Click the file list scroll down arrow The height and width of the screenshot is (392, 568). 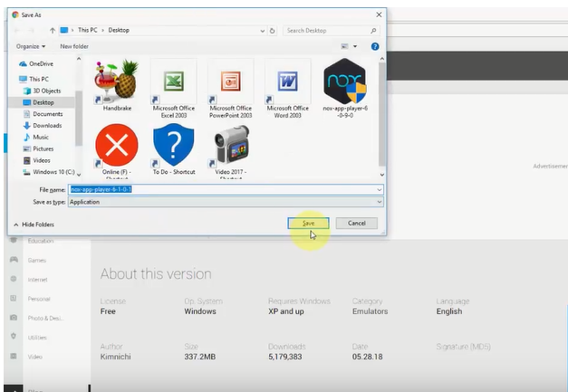click(381, 175)
